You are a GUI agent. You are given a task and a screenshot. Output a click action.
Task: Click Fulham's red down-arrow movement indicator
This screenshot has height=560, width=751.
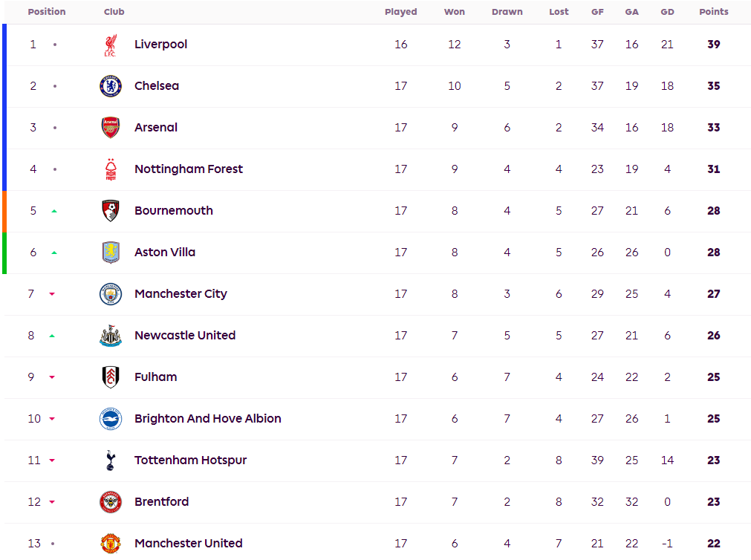click(x=52, y=377)
